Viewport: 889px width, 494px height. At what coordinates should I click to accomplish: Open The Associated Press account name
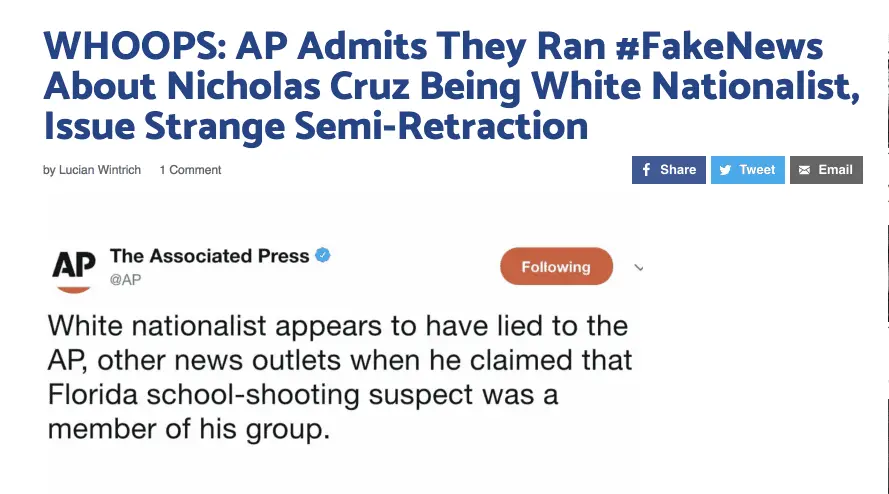tap(209, 256)
